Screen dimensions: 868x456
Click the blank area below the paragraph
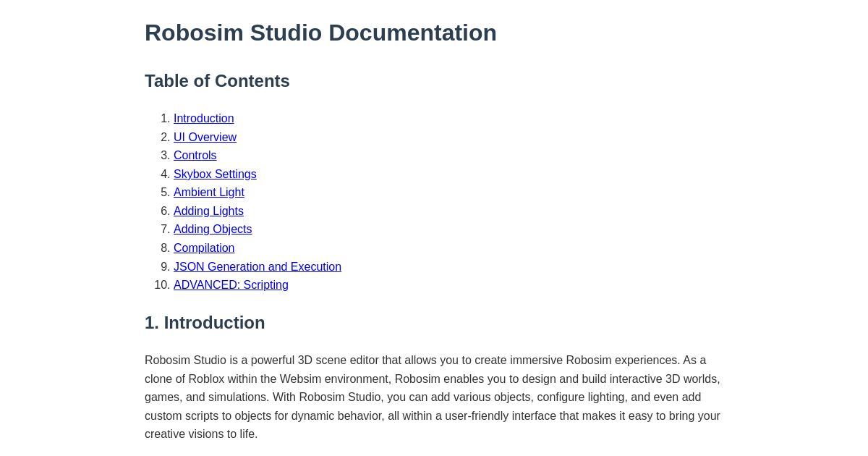tap(434, 450)
